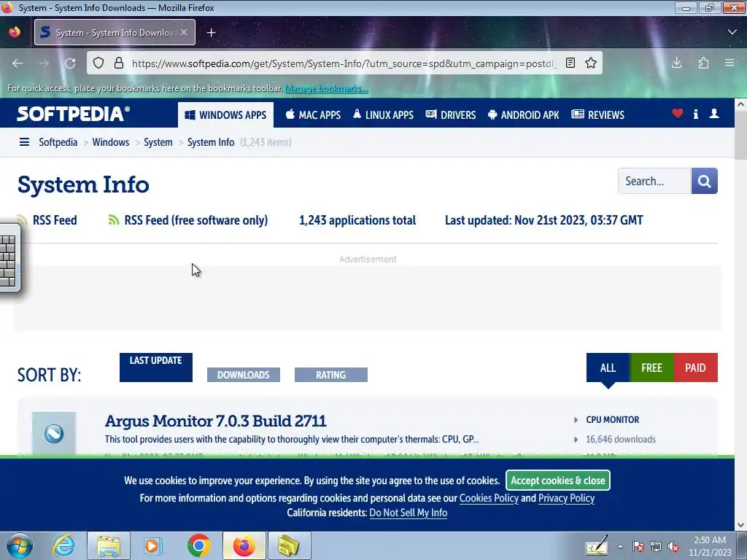The image size is (747, 560).
Task: Click Accept cookies & close button
Action: click(x=558, y=480)
